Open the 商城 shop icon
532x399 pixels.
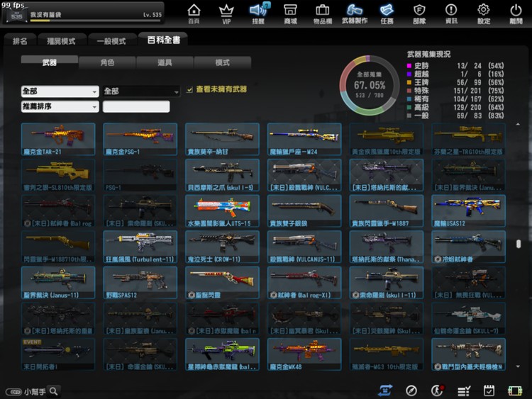(290, 12)
